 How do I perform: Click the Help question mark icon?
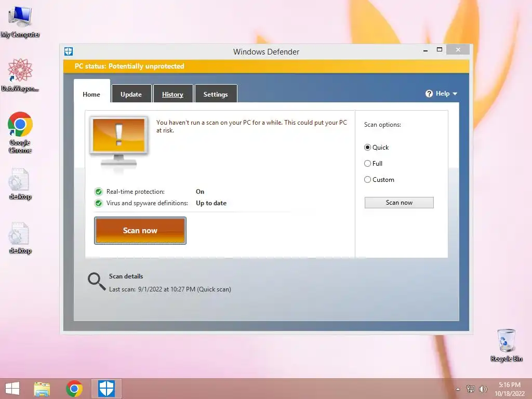[429, 94]
